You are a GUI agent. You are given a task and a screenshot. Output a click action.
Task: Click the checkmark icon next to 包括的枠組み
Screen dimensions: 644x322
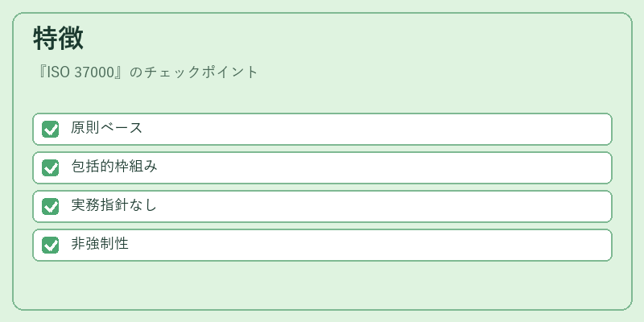point(51,167)
